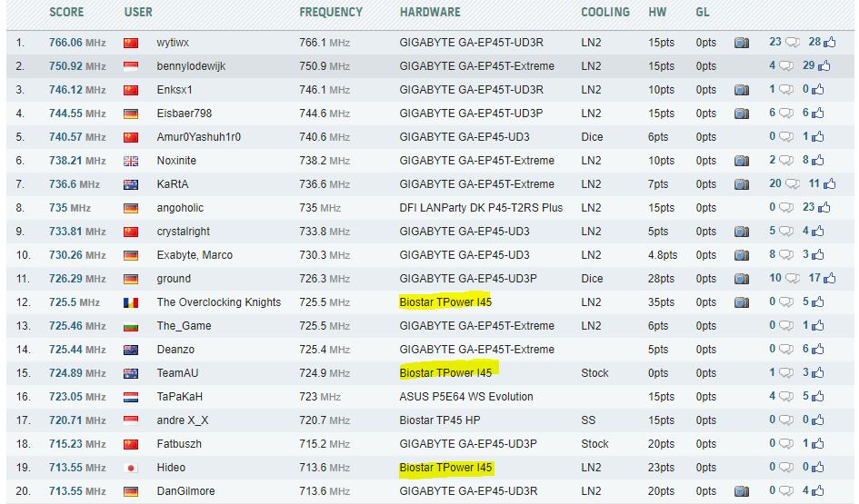
Task: Open DanGilmore user profile
Action: pos(185,491)
